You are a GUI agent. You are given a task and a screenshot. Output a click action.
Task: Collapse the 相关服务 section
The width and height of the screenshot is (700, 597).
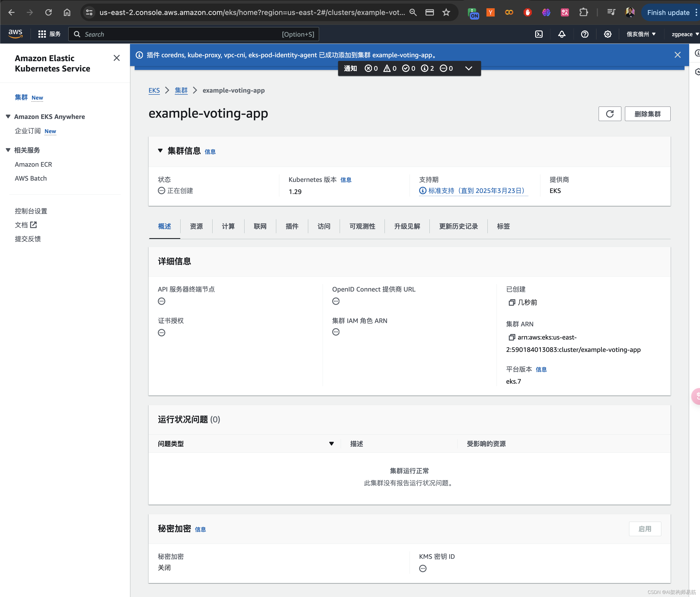[8, 150]
